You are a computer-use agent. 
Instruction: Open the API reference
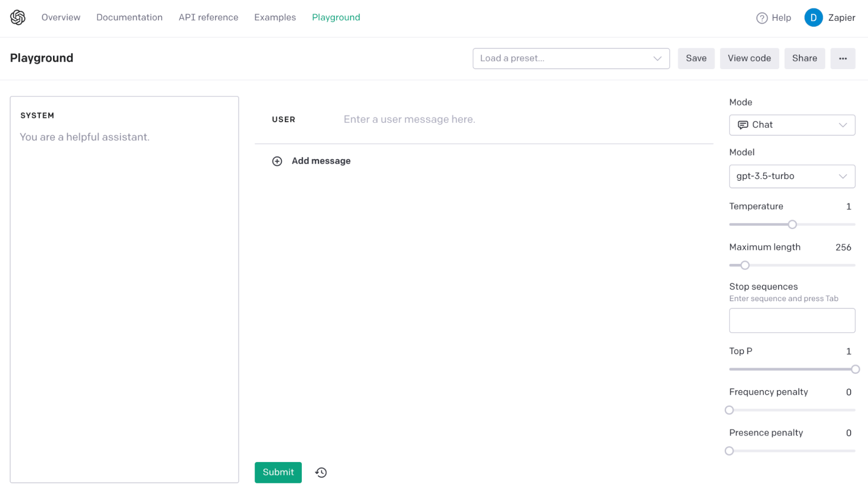point(208,17)
